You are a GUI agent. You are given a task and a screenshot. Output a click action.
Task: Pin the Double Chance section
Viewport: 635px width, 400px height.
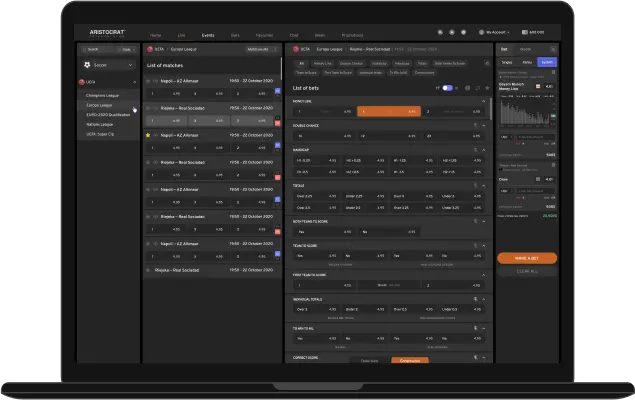tap(475, 126)
